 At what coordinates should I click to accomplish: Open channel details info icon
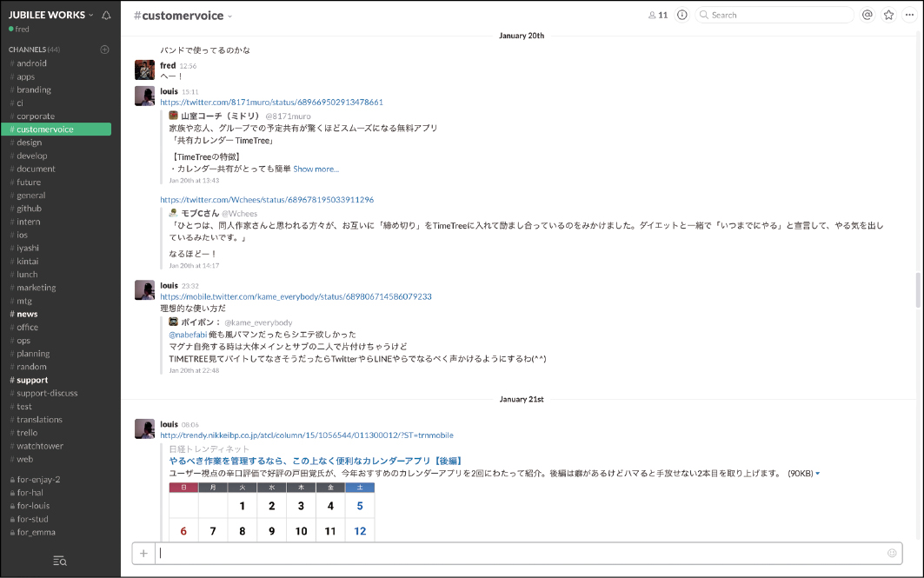[x=681, y=16]
